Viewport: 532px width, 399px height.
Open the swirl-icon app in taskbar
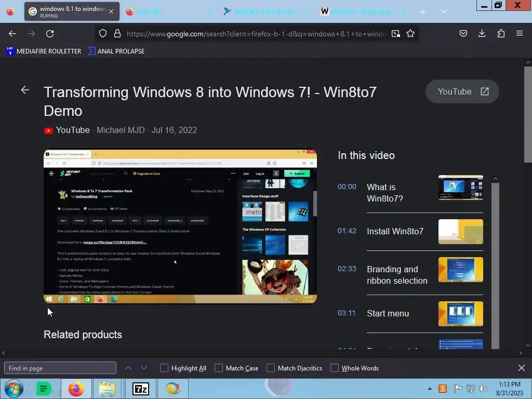pyautogui.click(x=172, y=389)
